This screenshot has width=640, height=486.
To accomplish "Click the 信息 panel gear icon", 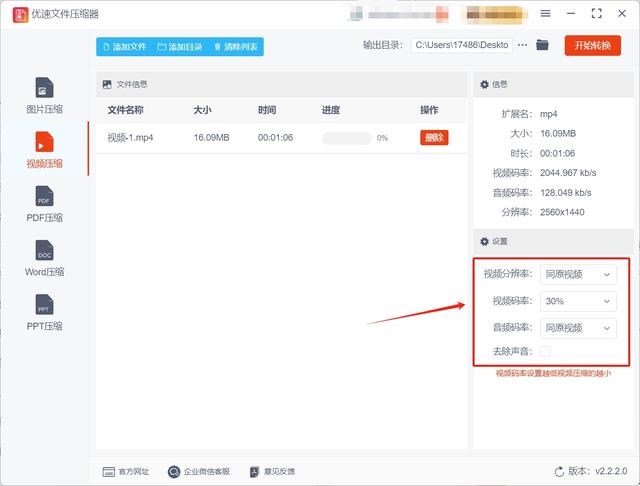I will [x=484, y=84].
